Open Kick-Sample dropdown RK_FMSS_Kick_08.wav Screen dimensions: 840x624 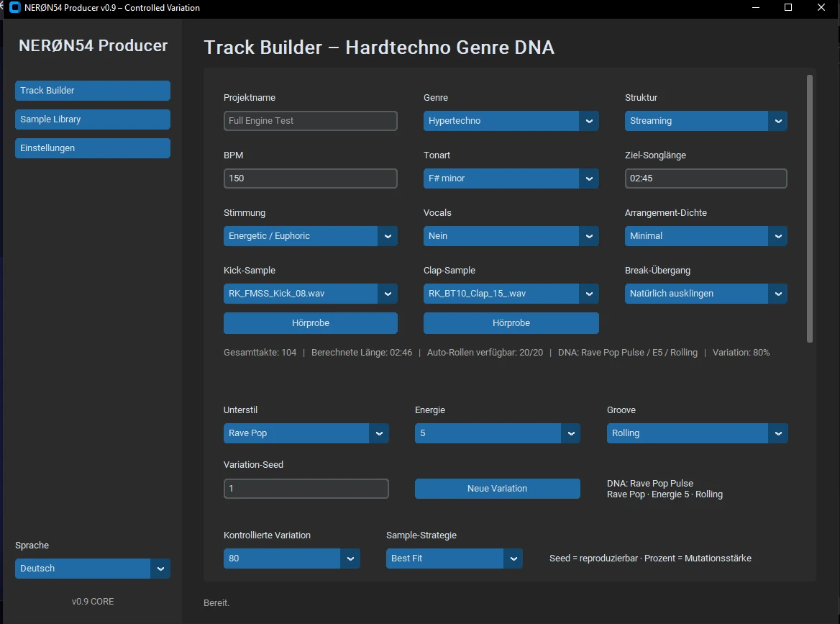(x=310, y=294)
